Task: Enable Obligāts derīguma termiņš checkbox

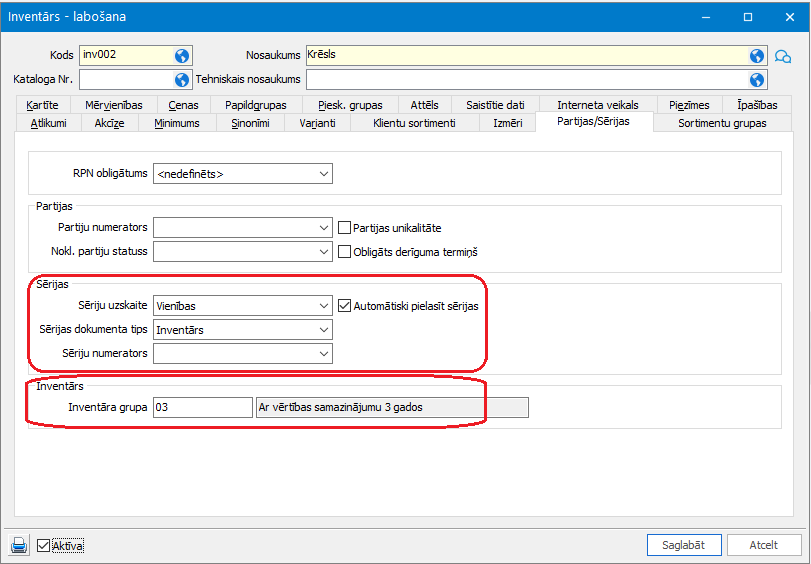Action: (344, 252)
